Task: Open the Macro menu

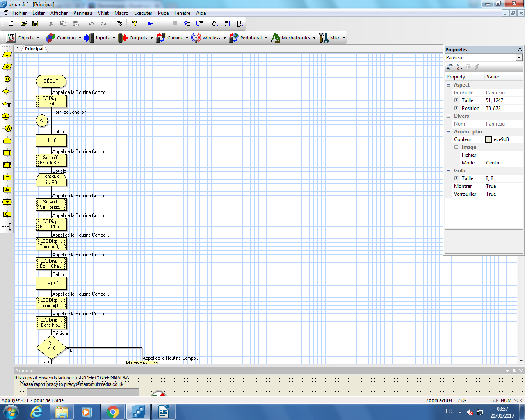Action: 121,13
